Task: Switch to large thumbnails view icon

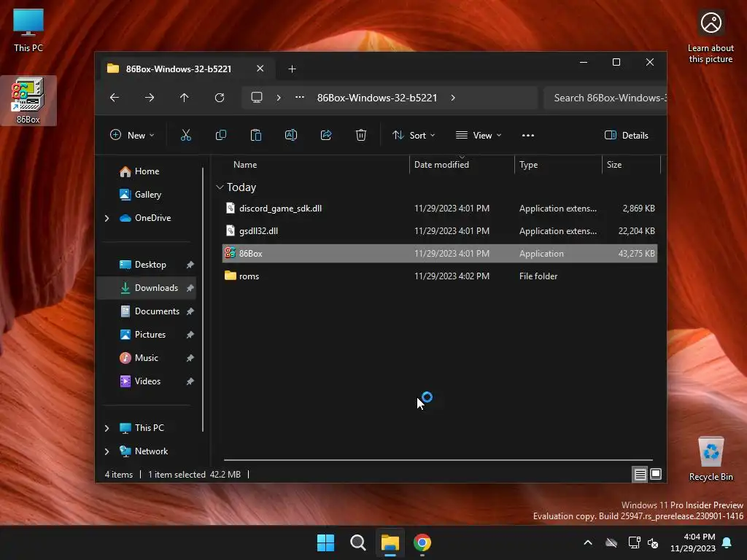Action: pyautogui.click(x=656, y=474)
